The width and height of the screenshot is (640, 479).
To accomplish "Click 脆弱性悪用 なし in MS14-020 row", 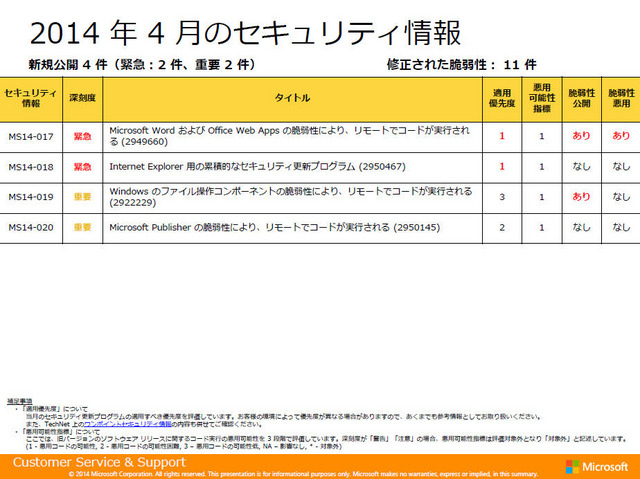I will [x=621, y=227].
